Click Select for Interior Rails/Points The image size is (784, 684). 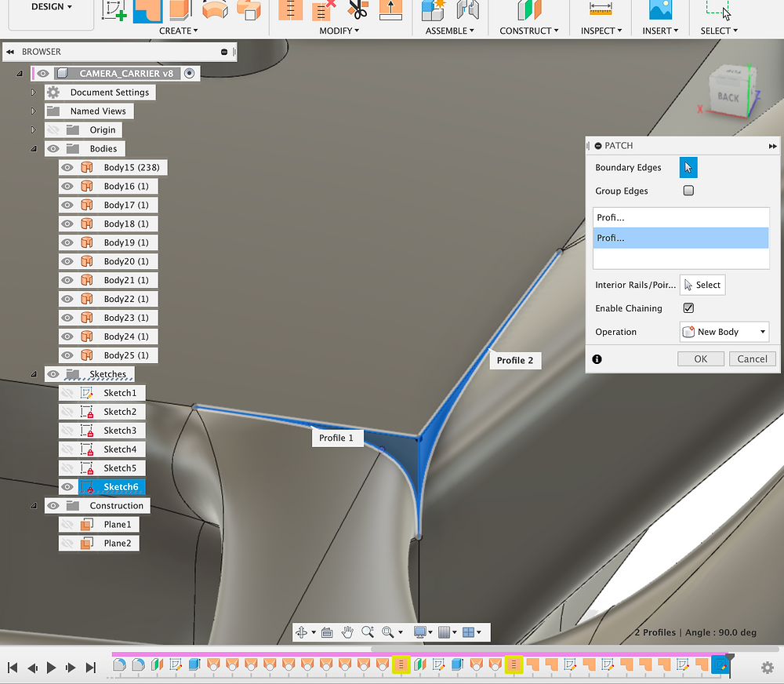702,285
